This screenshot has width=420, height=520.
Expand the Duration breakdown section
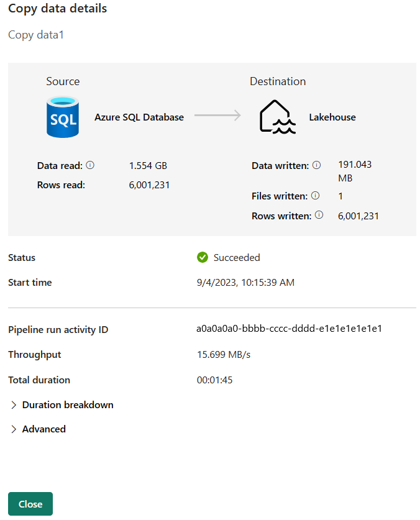click(x=62, y=405)
